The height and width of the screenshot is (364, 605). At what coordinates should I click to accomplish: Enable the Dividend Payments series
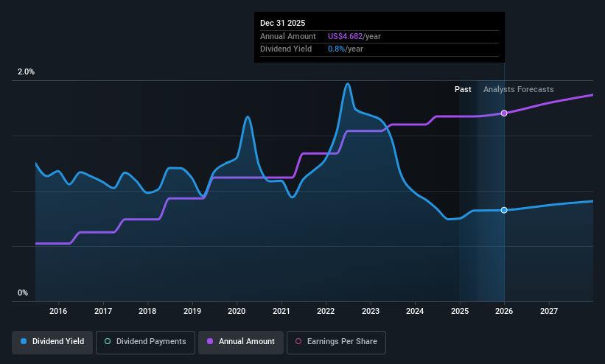coord(145,342)
